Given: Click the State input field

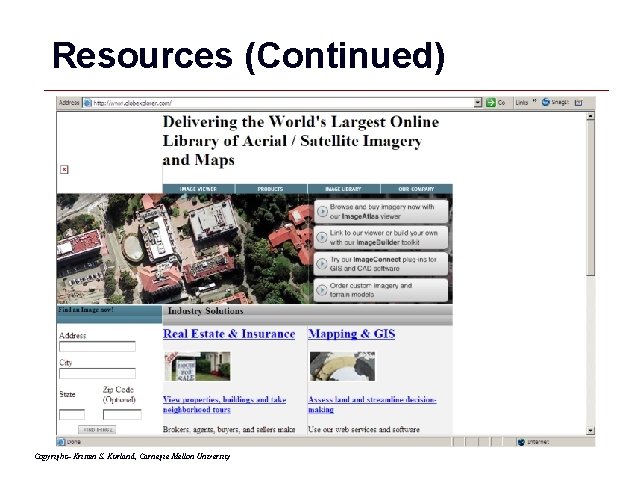Looking at the screenshot, I should (x=72, y=415).
